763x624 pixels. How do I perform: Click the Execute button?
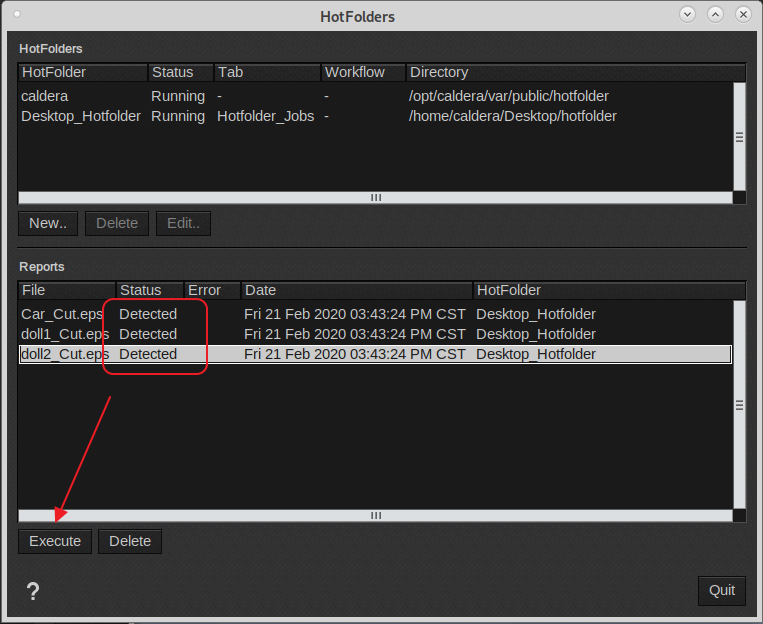pos(55,541)
